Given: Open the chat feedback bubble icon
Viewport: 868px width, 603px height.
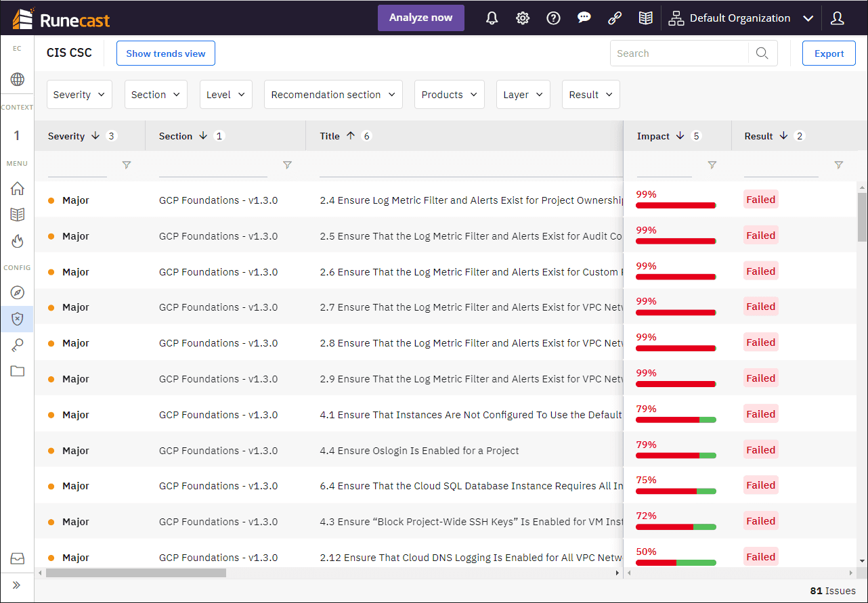Looking at the screenshot, I should [x=584, y=18].
